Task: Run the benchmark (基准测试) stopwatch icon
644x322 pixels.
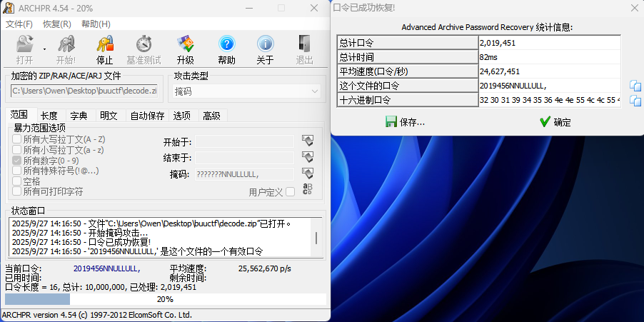Action: [x=144, y=44]
